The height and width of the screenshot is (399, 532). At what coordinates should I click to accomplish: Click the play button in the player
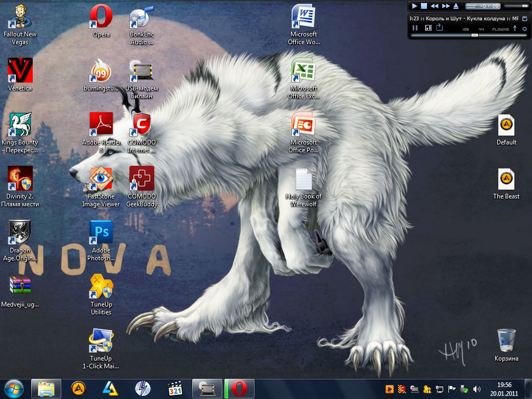414,6
